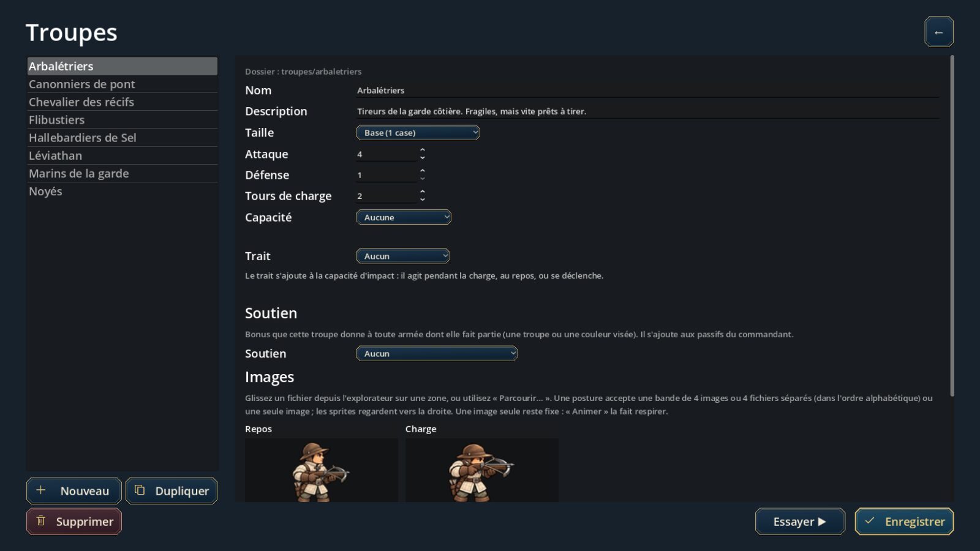Image resolution: width=980 pixels, height=551 pixels.
Task: Edit the Nom text field
Action: click(647, 91)
